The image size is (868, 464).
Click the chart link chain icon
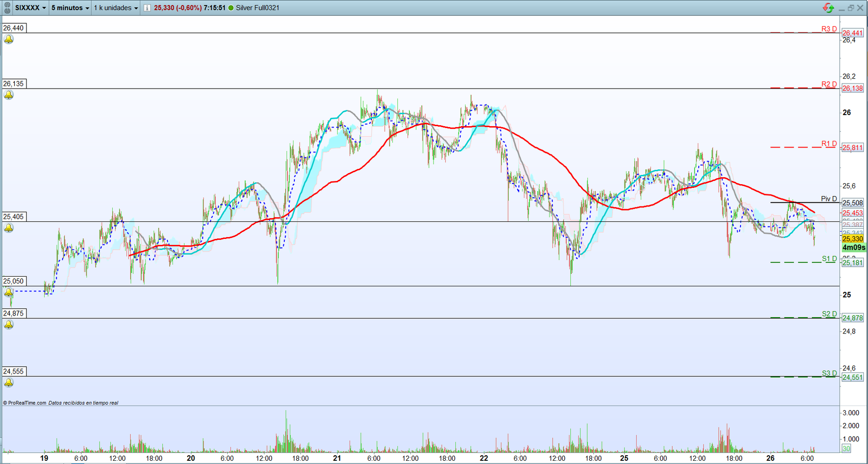coord(7,8)
